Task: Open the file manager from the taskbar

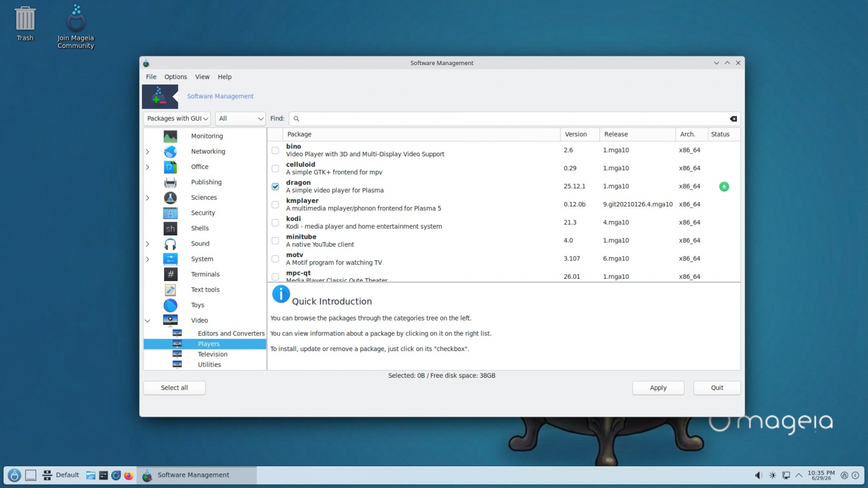Action: [x=91, y=475]
